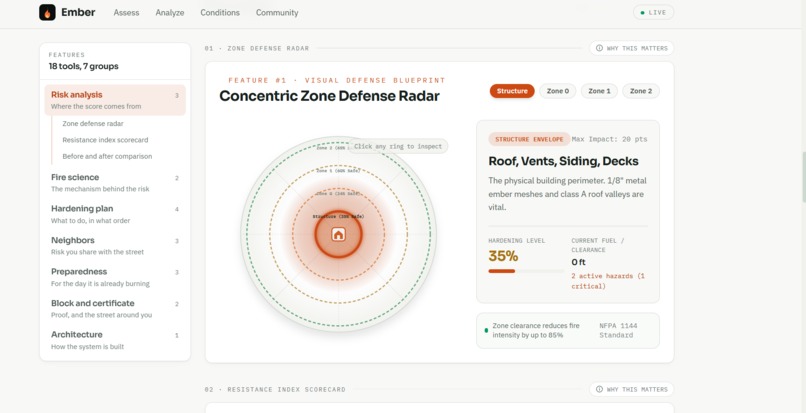Viewport: 806px width, 413px height.
Task: Click the 35% hardening level value
Action: tap(503, 256)
